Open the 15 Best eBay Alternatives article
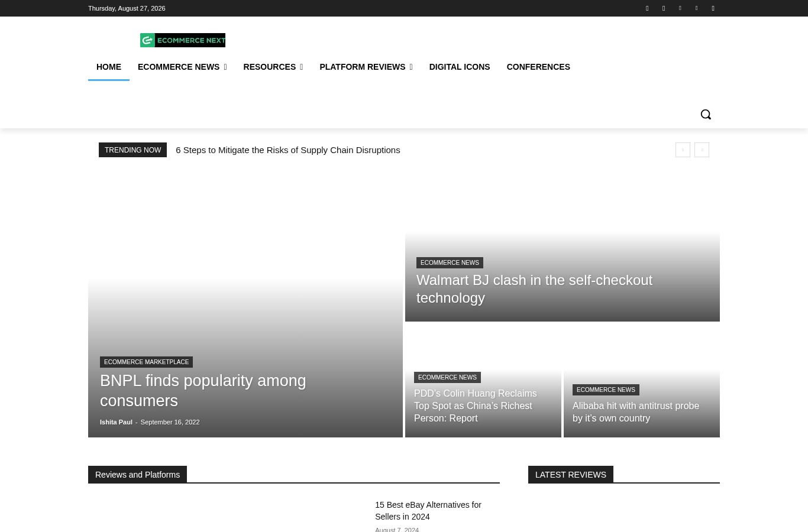The width and height of the screenshot is (808, 532). (x=428, y=511)
